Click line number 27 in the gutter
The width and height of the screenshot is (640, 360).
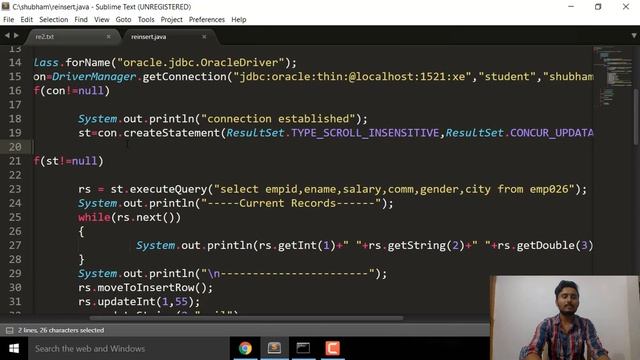click(x=15, y=245)
